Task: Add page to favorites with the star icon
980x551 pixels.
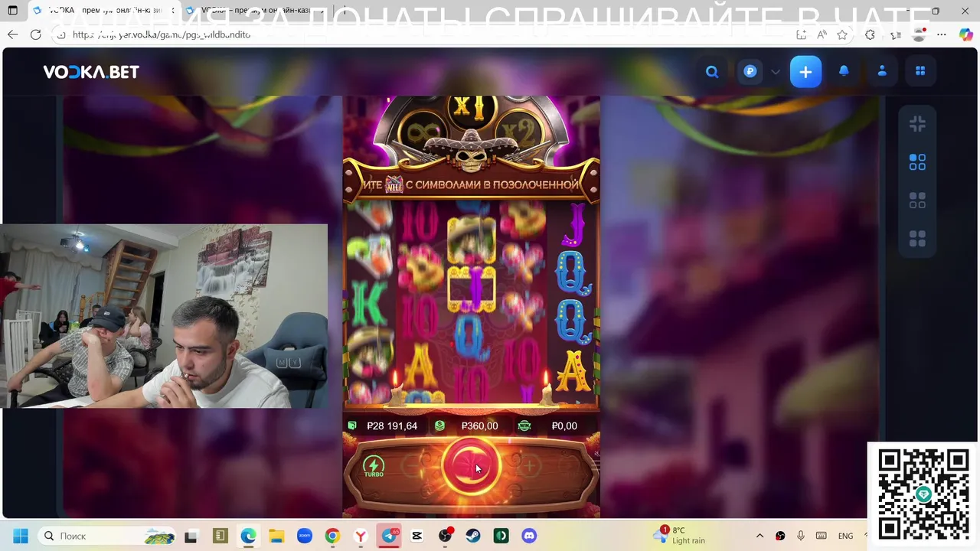Action: [x=842, y=34]
